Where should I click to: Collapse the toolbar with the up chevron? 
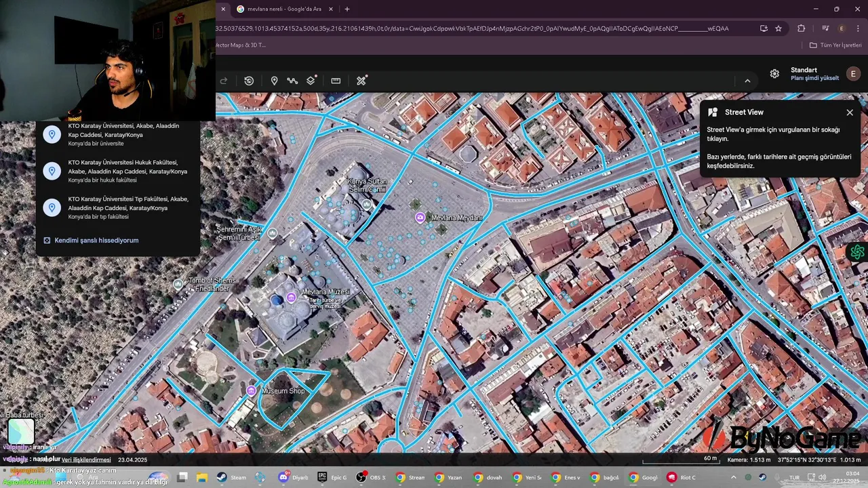pos(747,81)
